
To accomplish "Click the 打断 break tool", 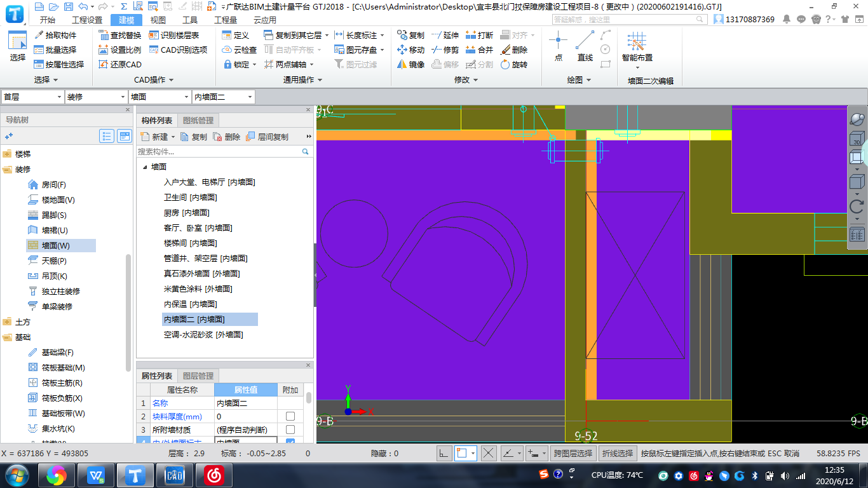I will 479,35.
